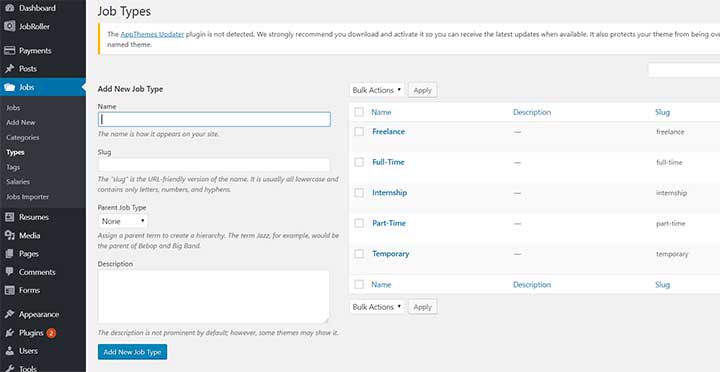Image resolution: width=720 pixels, height=372 pixels.
Task: Open the Full-Time job type link
Action: (388, 162)
